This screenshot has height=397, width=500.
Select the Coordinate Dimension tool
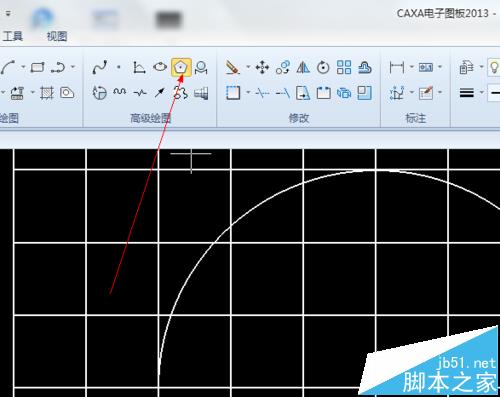[397, 93]
